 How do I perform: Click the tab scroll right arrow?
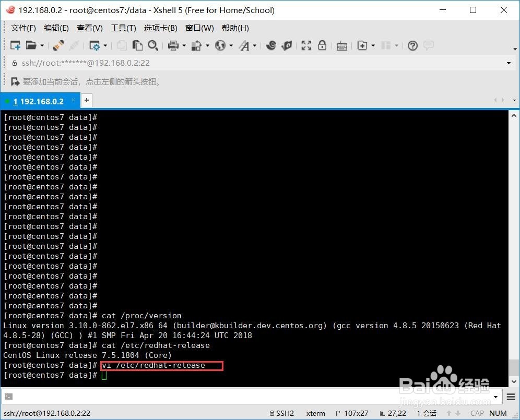click(x=503, y=100)
